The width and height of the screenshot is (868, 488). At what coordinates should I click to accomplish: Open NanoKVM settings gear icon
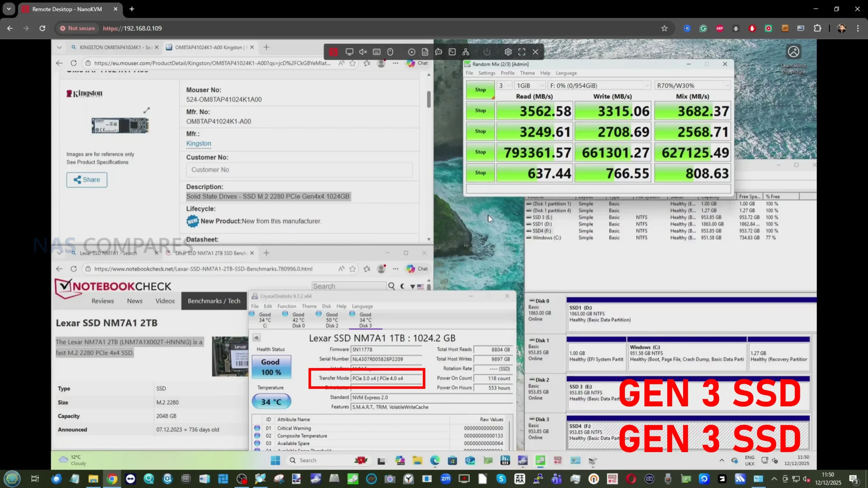508,52
